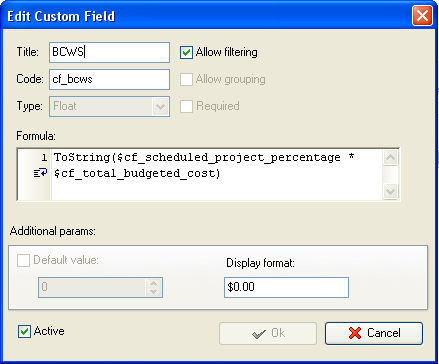Image resolution: width=439 pixels, height=364 pixels.
Task: Toggle the Allow grouping checkbox
Action: pos(186,79)
